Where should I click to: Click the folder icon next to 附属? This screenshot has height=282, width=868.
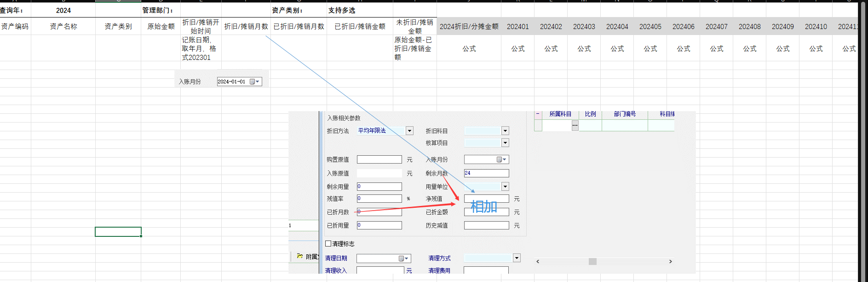[x=300, y=256]
